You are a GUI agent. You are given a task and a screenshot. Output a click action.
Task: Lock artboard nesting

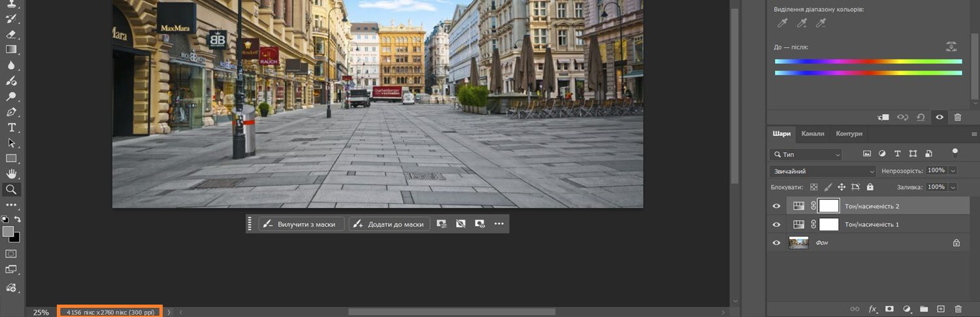click(856, 187)
